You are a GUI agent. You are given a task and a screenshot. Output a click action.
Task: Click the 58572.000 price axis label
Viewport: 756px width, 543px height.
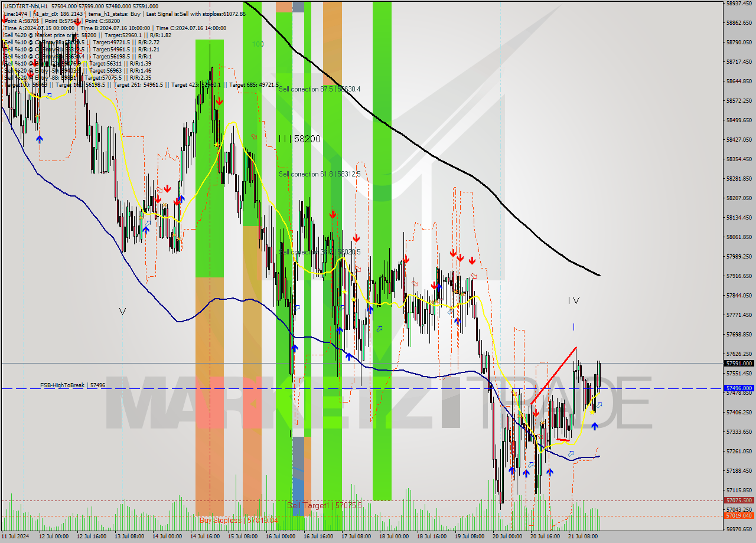point(740,100)
